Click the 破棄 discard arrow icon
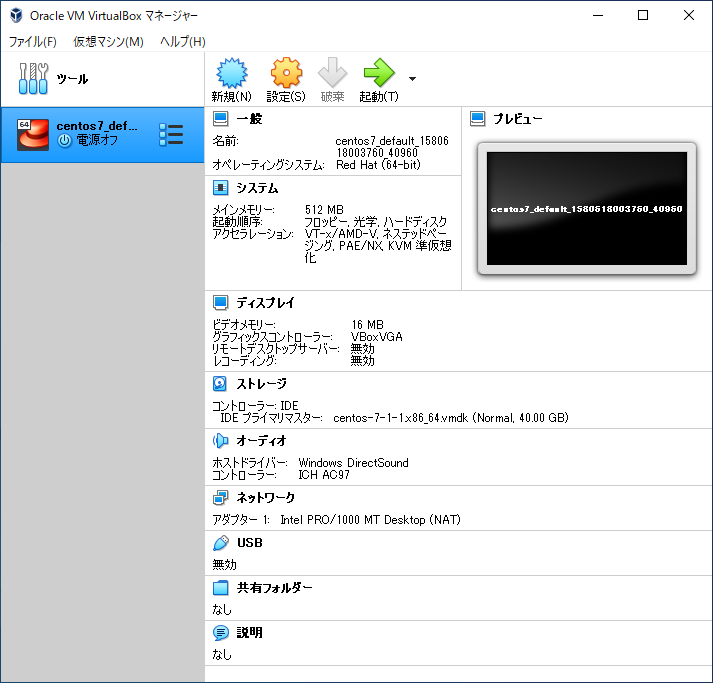This screenshot has height=683, width=713. click(x=332, y=72)
